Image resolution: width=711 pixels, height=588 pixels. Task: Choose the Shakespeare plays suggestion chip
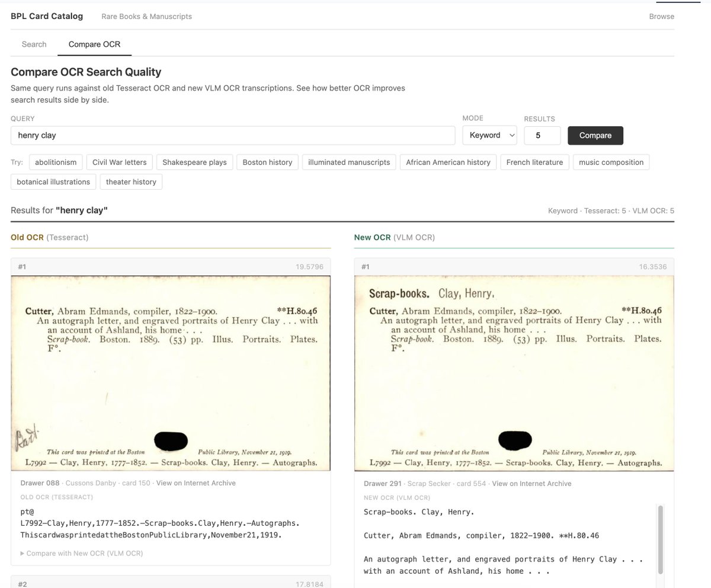(194, 162)
